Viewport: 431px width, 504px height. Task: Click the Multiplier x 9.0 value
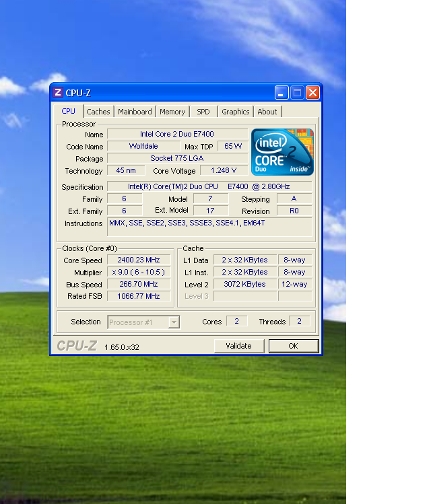tap(139, 272)
